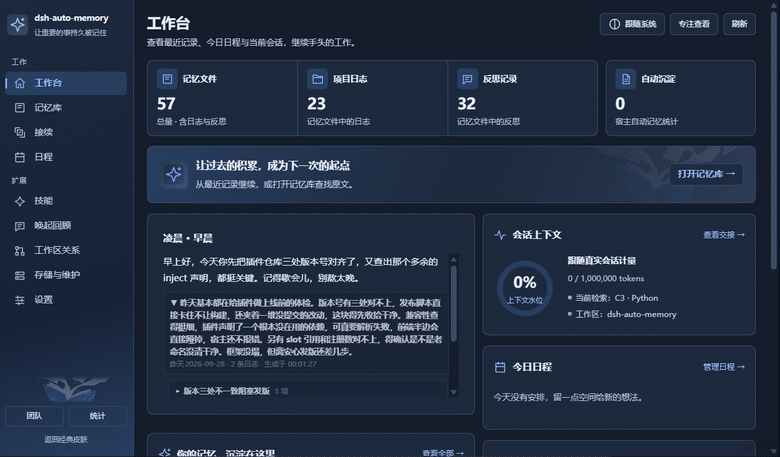Click the 项目日志 folder icon
780x457 pixels.
coord(317,79)
